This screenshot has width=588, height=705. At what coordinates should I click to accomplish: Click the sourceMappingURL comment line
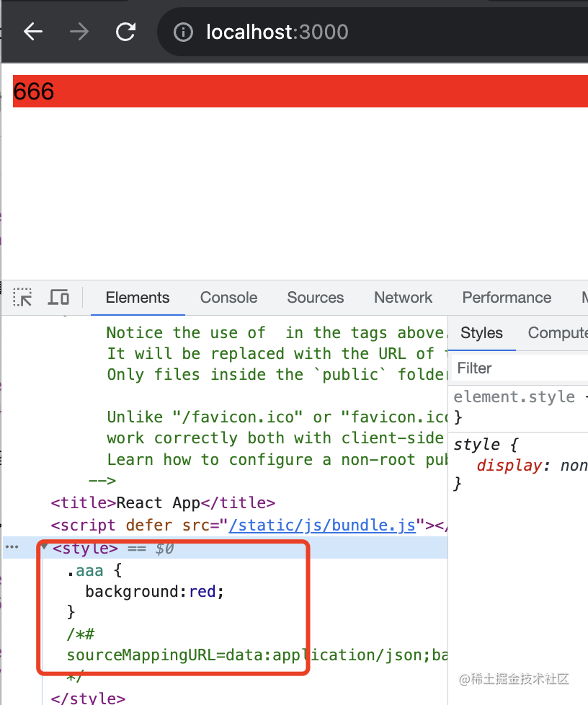click(x=257, y=655)
